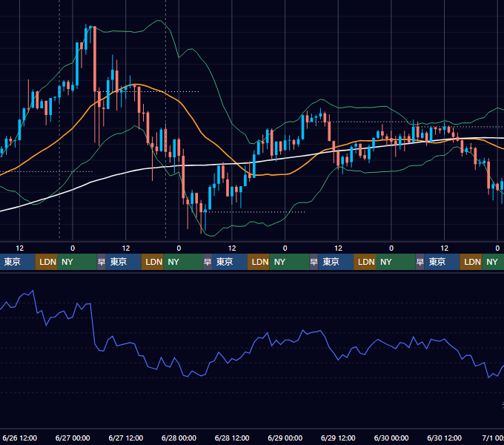
Task: Click the 6/26 12:00 date label
Action: click(x=19, y=438)
